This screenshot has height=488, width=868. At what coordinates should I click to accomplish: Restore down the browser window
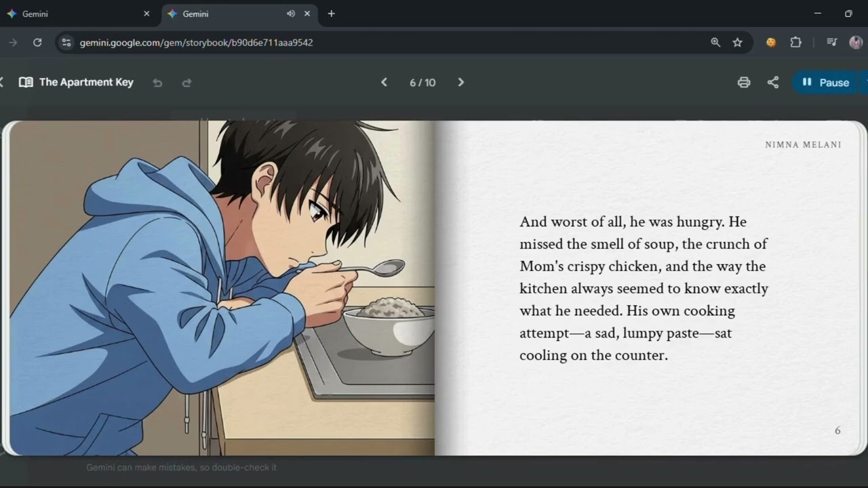848,14
